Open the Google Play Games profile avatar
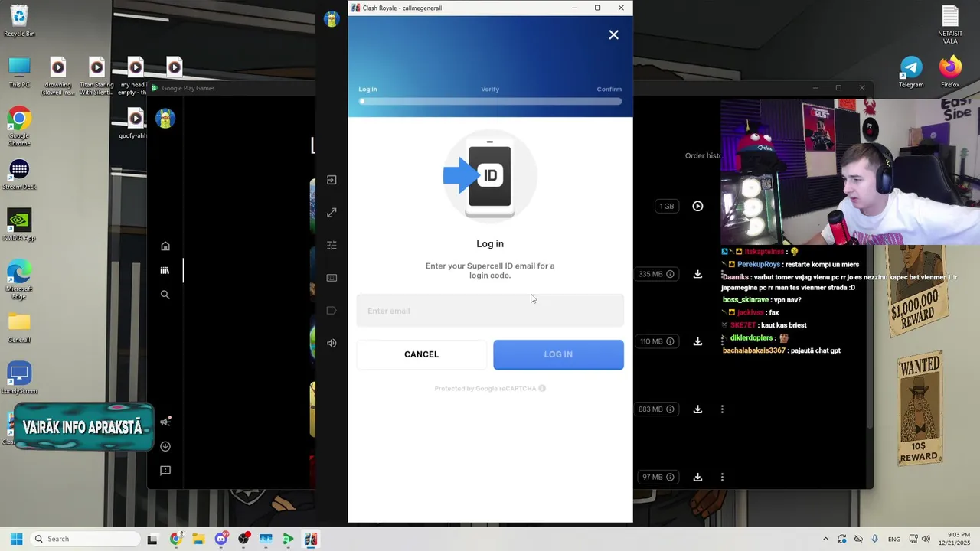 pyautogui.click(x=165, y=119)
